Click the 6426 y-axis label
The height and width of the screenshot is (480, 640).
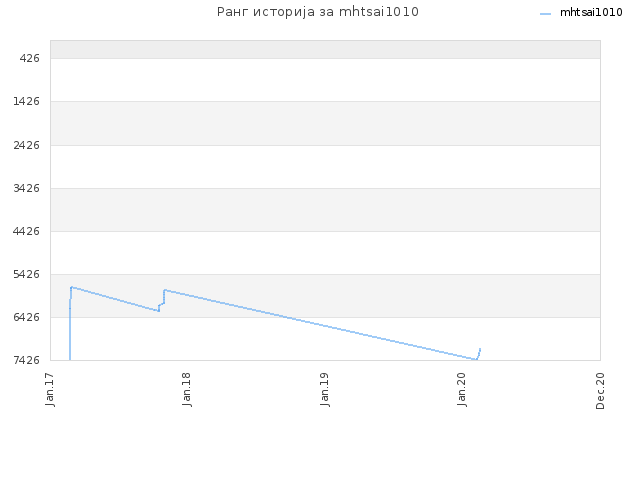pos(26,317)
